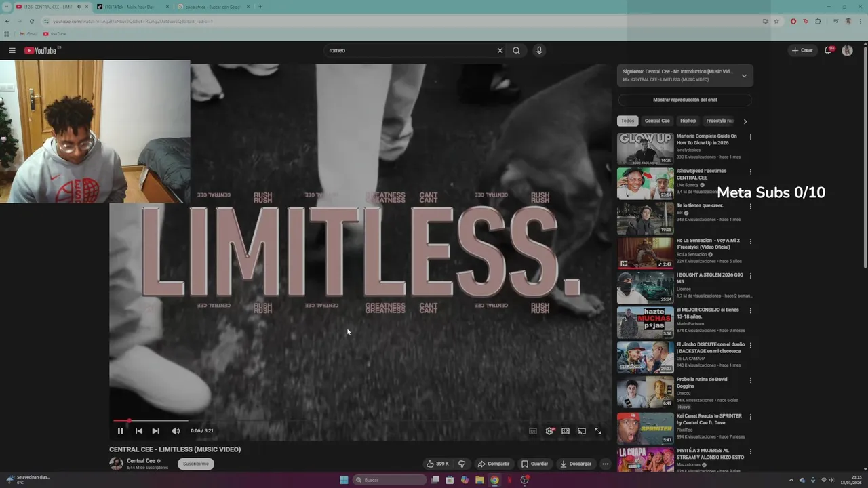Bookmark this page with the star

point(776,21)
